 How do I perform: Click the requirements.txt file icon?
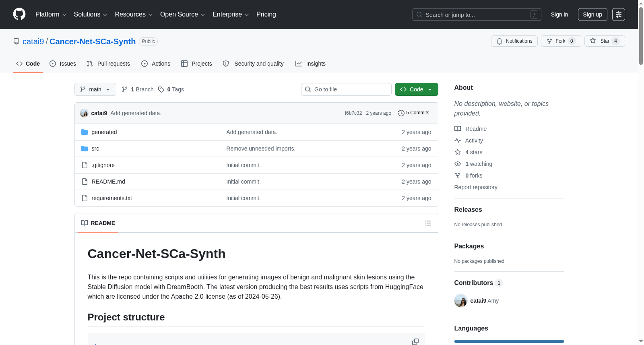[85, 198]
